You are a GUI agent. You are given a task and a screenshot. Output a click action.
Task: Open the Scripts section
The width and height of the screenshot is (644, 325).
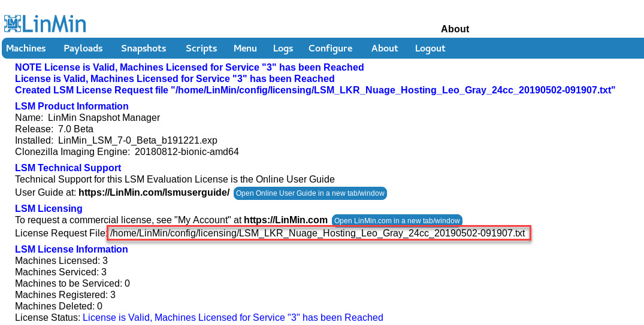(201, 48)
